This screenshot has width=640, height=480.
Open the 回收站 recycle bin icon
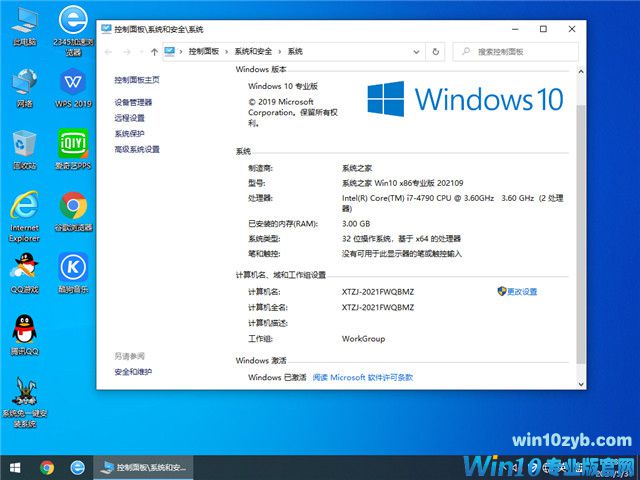click(x=24, y=149)
